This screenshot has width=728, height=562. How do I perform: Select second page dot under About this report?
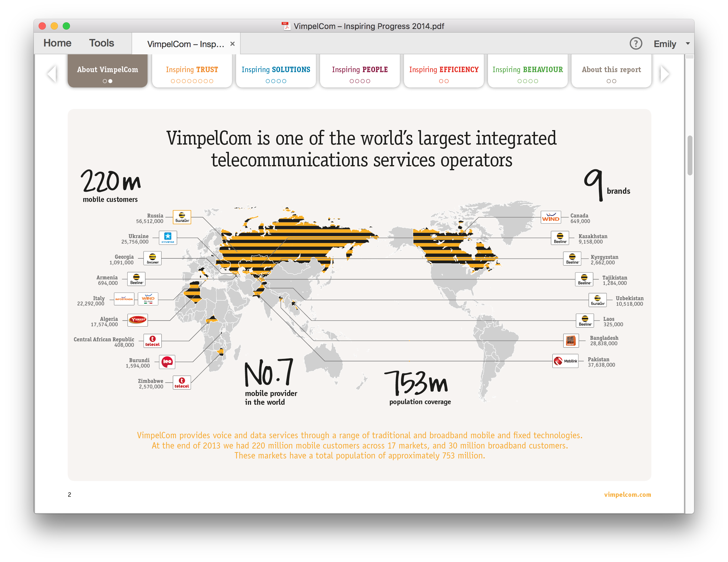(614, 81)
